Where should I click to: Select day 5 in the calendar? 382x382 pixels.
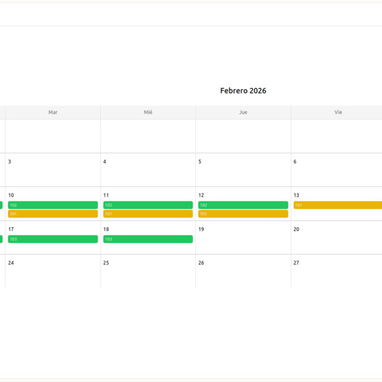(x=243, y=170)
